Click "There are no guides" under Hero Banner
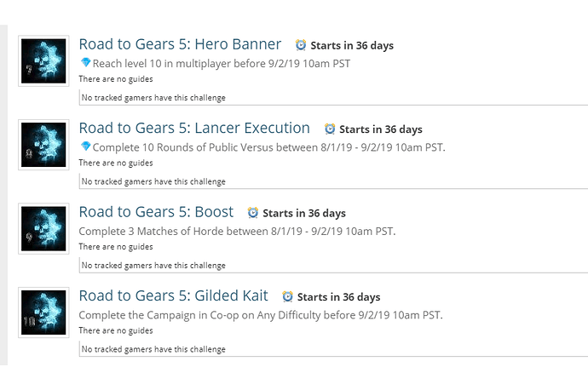The width and height of the screenshot is (588, 390). 116,79
